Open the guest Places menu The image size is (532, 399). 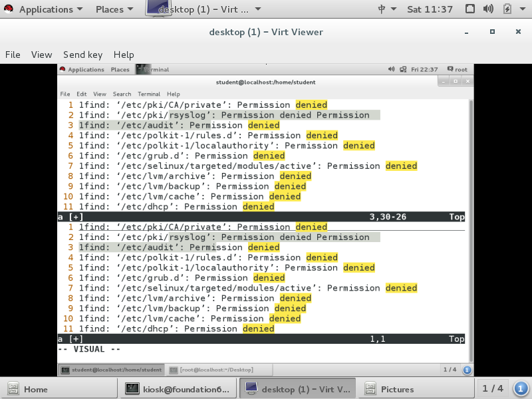click(x=120, y=70)
